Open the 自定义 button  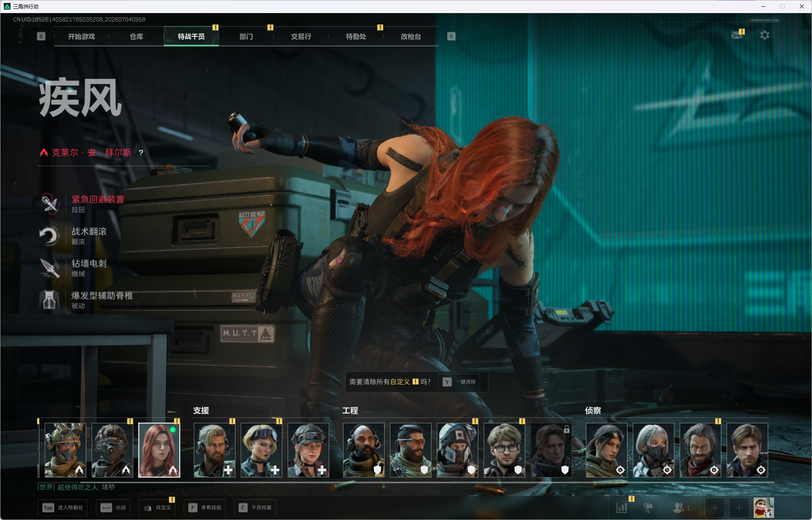[x=157, y=508]
